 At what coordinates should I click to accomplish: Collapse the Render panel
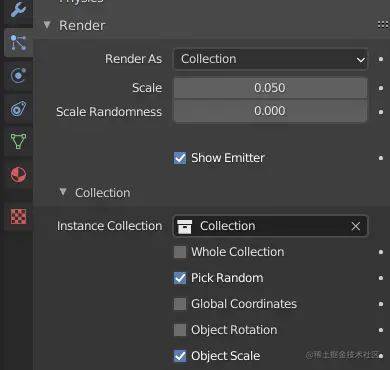pos(47,25)
